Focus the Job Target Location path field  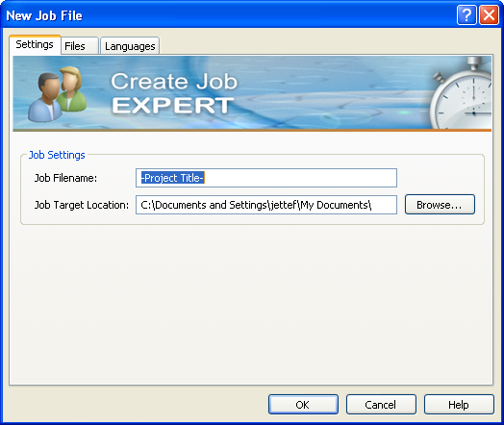266,205
